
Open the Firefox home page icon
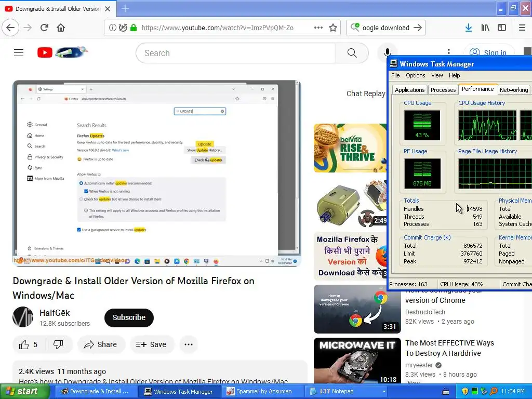(61, 28)
